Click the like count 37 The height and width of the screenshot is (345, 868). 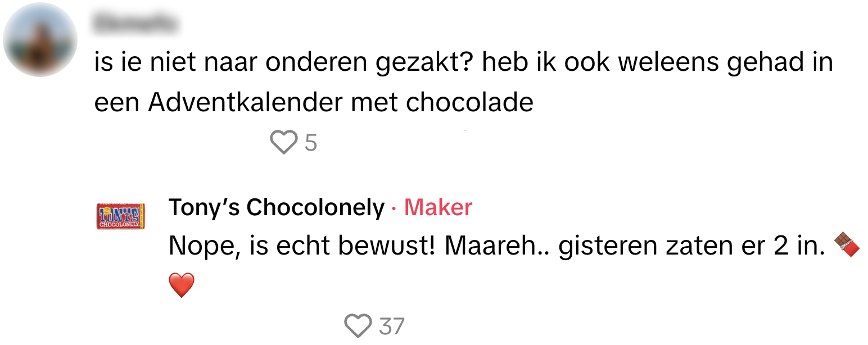[x=392, y=326]
